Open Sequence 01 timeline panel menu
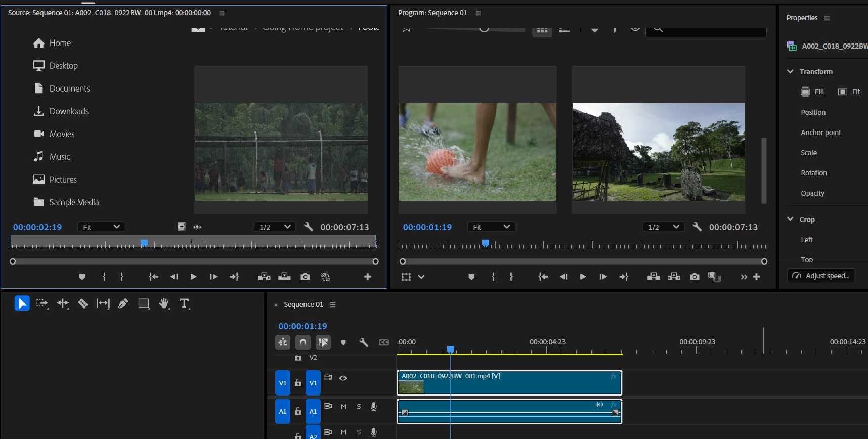The height and width of the screenshot is (439, 868). [333, 304]
